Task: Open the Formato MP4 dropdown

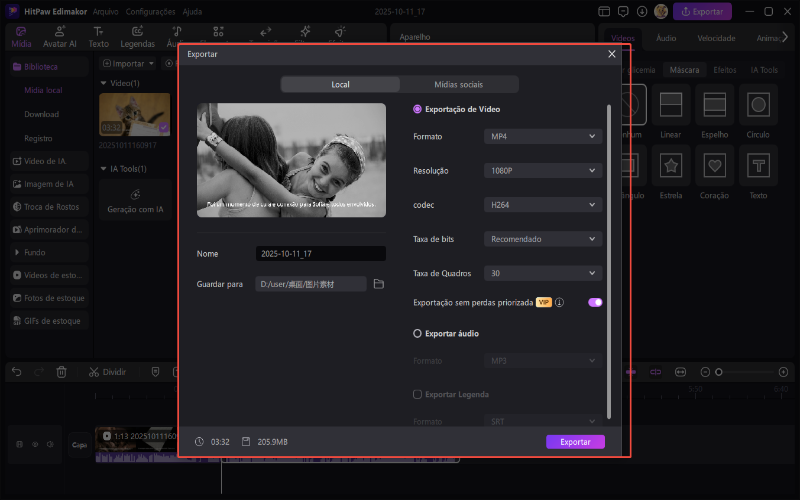Action: 543,136
